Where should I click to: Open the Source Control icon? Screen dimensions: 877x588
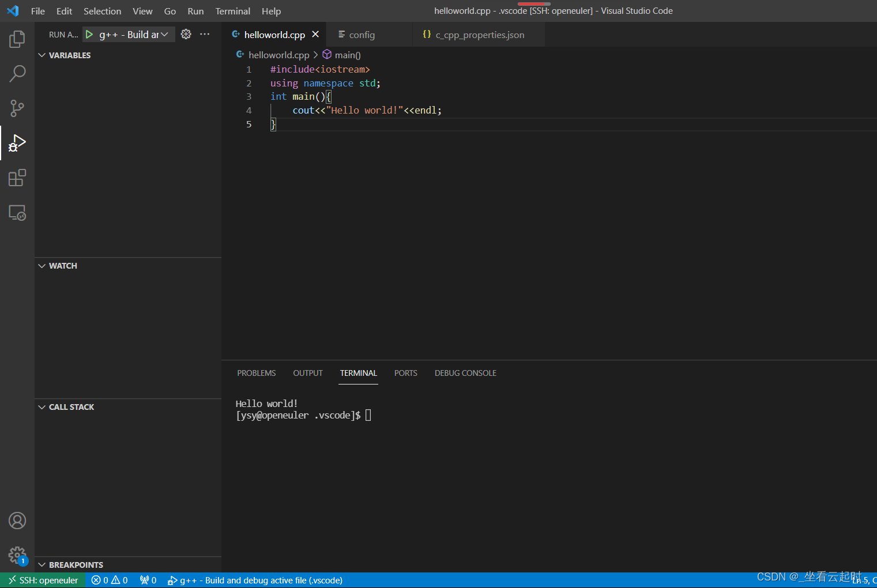pos(17,108)
